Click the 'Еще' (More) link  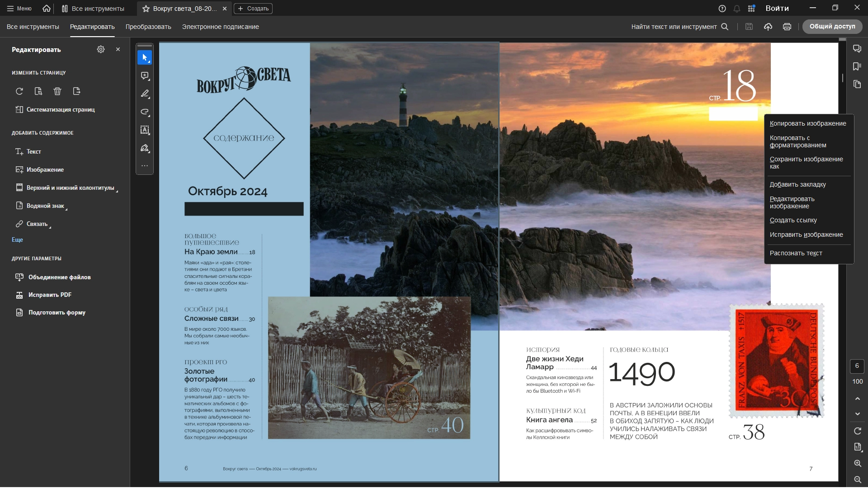17,240
